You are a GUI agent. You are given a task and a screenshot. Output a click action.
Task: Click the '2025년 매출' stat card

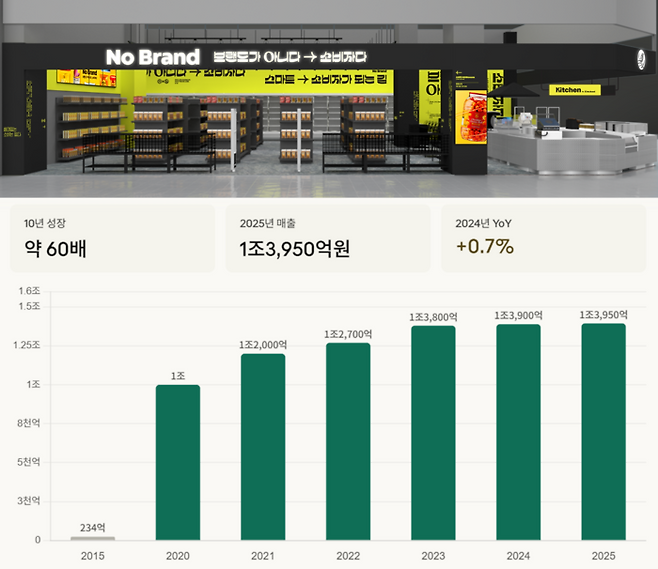pos(328,238)
